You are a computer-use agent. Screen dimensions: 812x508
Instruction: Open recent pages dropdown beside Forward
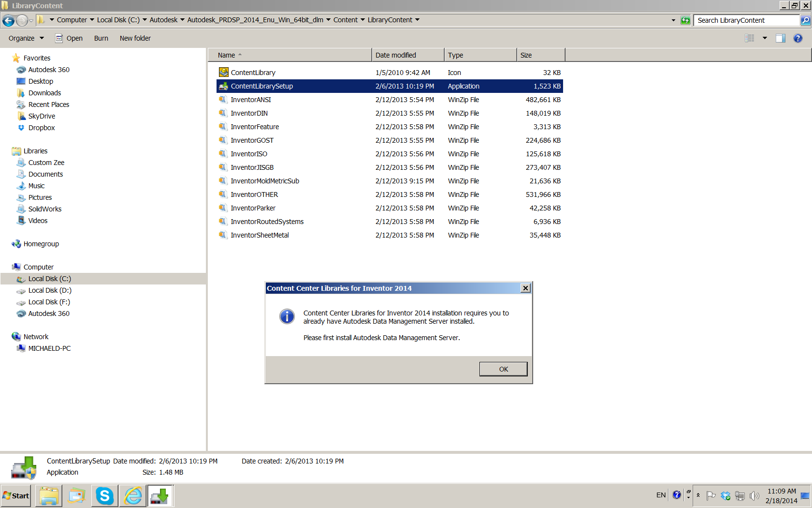point(31,20)
